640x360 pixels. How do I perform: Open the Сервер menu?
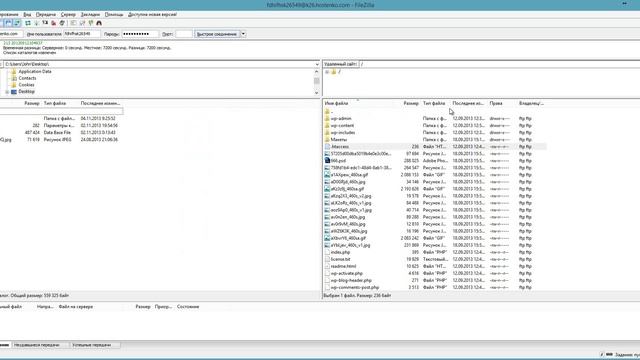click(x=68, y=14)
